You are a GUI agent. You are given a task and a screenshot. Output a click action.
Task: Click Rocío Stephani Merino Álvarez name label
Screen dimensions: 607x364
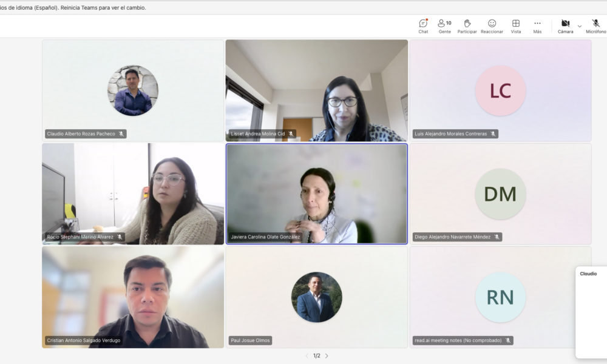pyautogui.click(x=80, y=237)
